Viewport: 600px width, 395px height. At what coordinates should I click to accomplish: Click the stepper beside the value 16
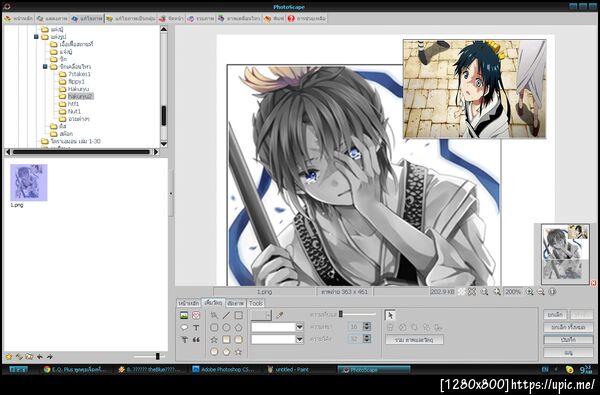pos(367,327)
